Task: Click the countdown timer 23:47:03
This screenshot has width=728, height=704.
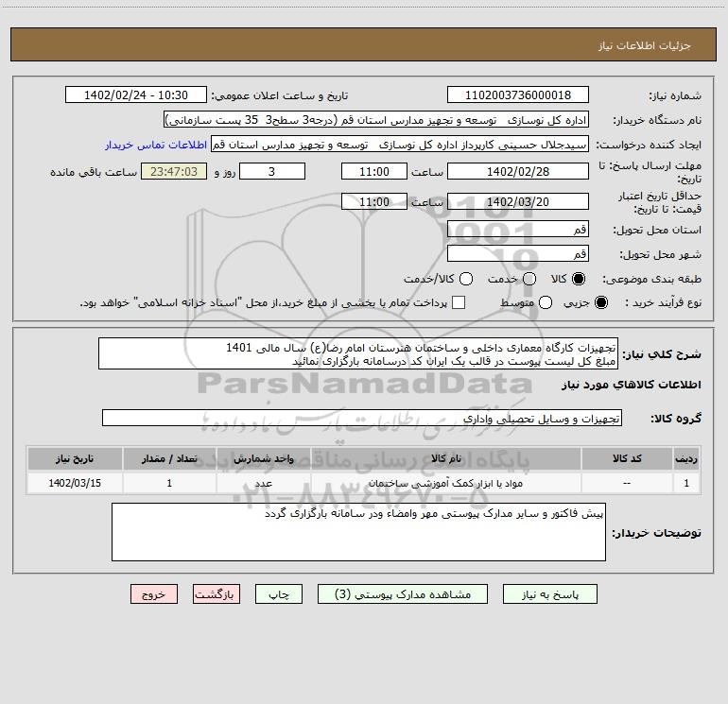Action: coord(174,171)
